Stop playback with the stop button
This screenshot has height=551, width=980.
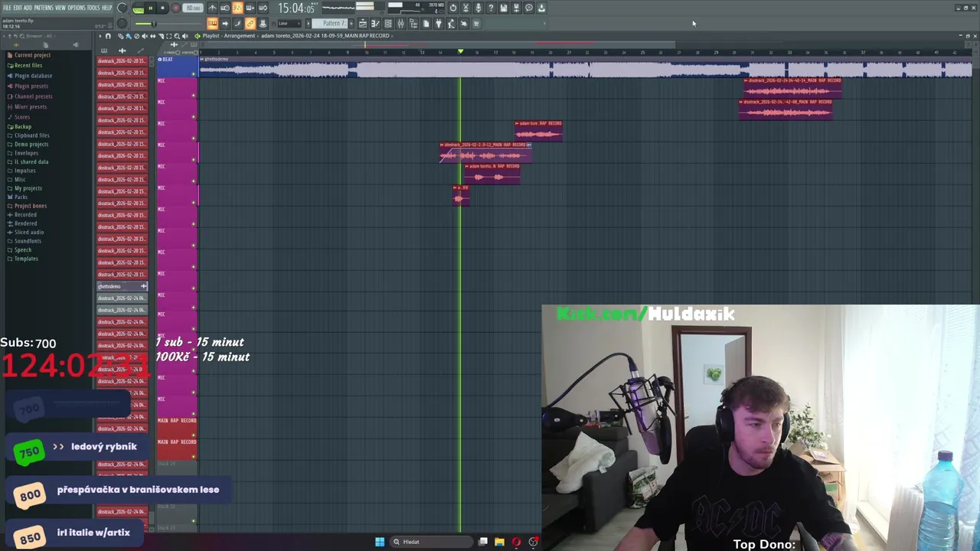[x=162, y=8]
